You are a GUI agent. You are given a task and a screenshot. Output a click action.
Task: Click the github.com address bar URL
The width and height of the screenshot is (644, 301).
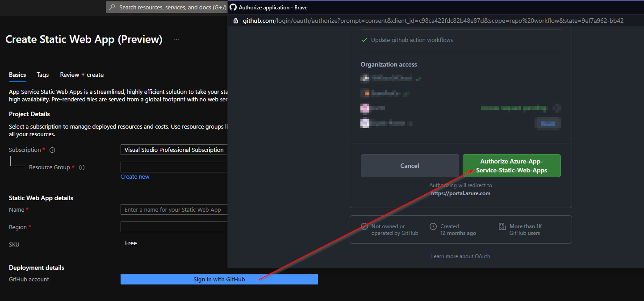433,21
